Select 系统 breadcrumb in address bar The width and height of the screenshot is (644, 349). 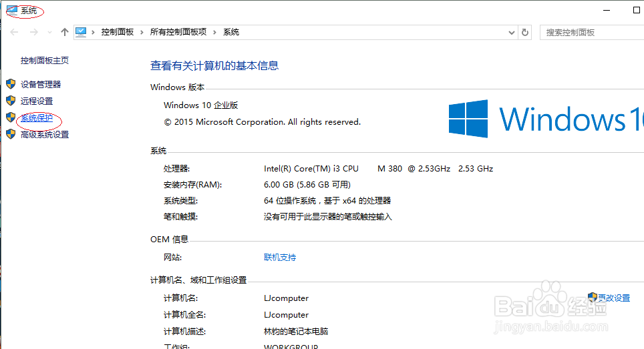(x=231, y=32)
